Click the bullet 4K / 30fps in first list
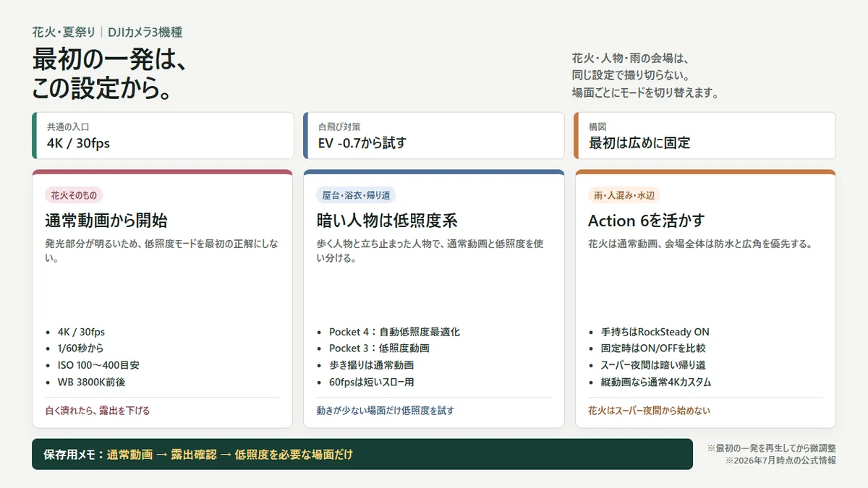Viewport: 868px width, 488px height. (x=81, y=332)
